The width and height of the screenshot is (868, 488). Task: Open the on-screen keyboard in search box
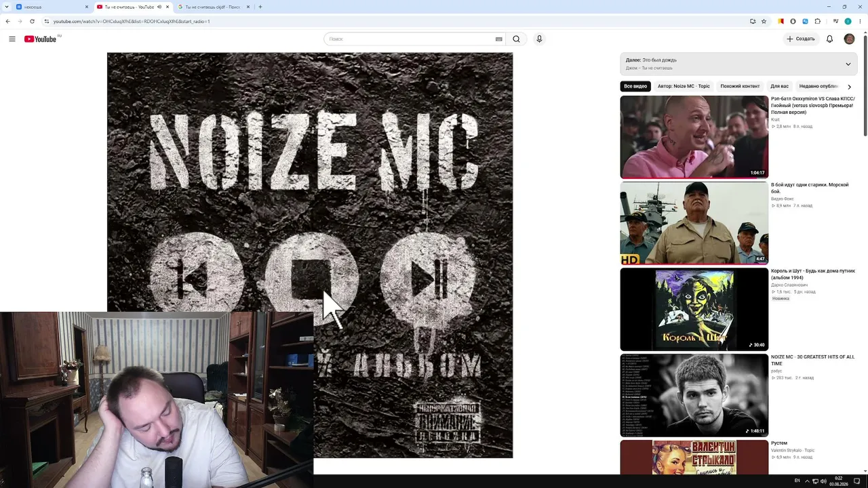tap(499, 39)
